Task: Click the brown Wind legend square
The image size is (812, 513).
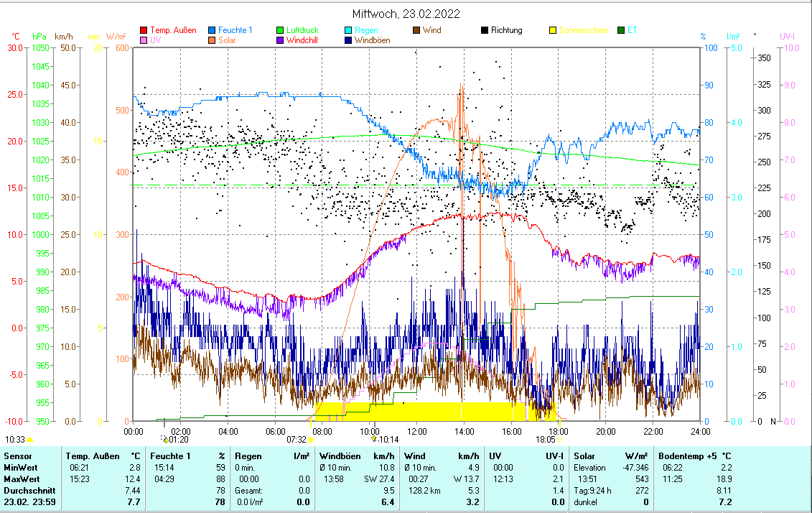Action: point(416,30)
